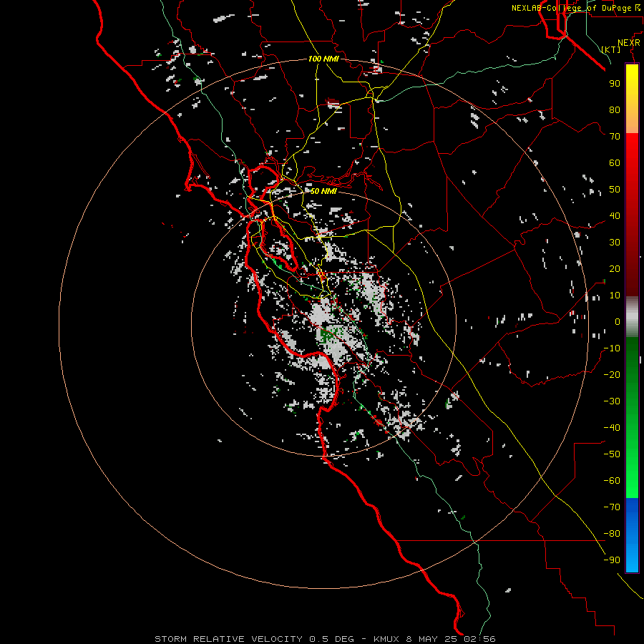Viewport: 644px width, 644px height.
Task: Click the -40 value on velocity scale
Action: click(612, 428)
